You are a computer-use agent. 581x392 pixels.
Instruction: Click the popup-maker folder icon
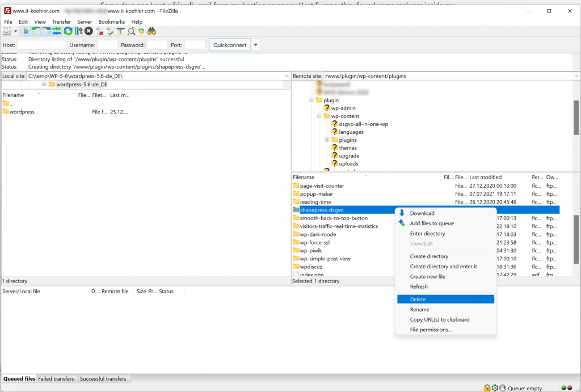point(296,193)
